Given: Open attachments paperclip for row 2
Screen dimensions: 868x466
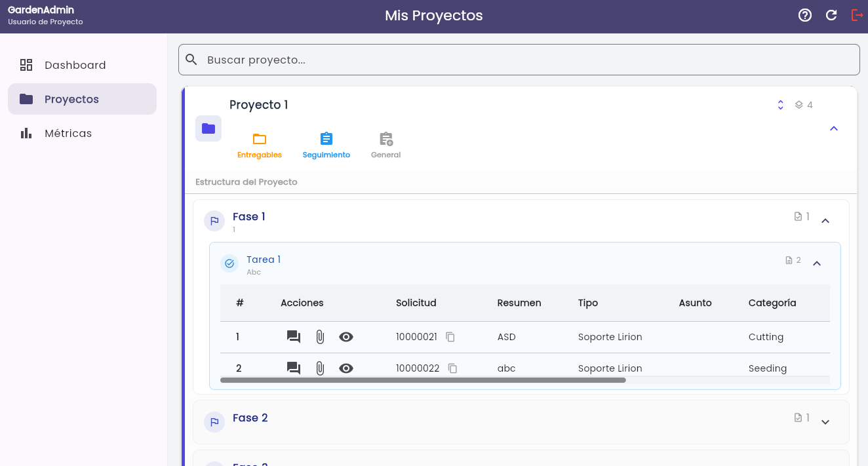Looking at the screenshot, I should (320, 368).
